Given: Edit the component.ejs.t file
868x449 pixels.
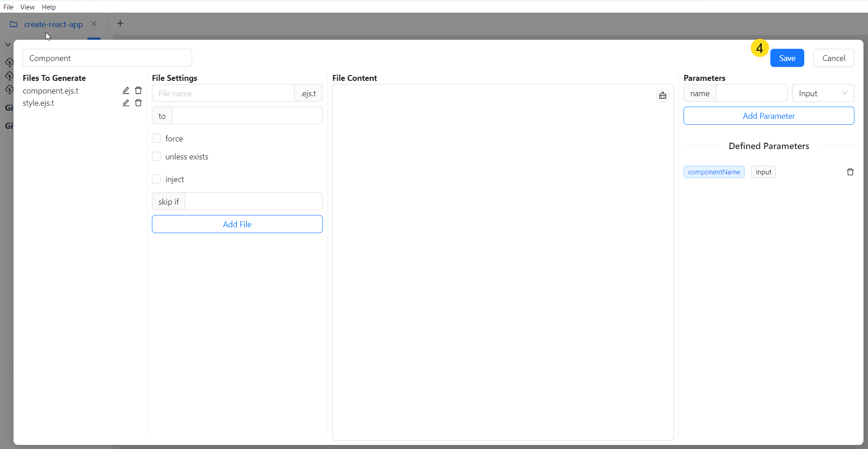Looking at the screenshot, I should tap(126, 91).
